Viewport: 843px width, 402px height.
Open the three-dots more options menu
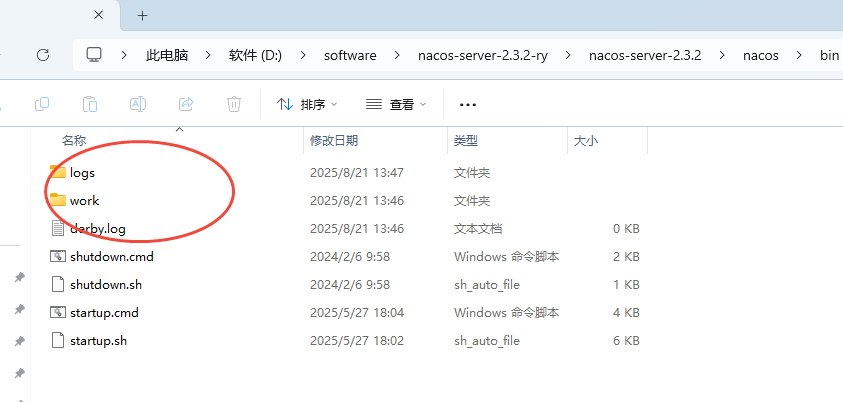point(467,104)
